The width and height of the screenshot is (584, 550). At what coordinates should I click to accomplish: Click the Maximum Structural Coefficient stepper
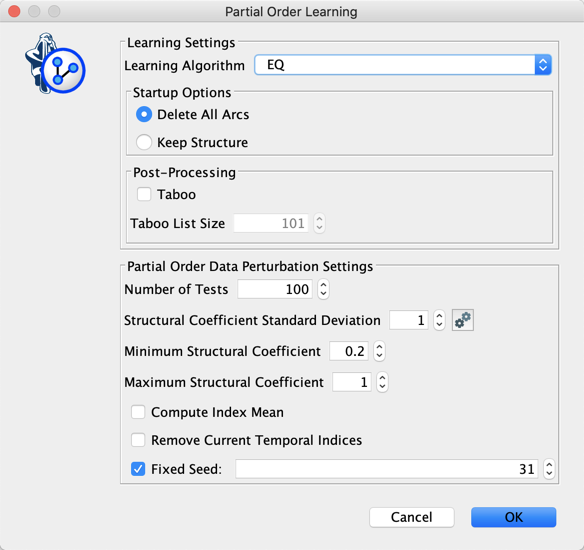pos(382,382)
